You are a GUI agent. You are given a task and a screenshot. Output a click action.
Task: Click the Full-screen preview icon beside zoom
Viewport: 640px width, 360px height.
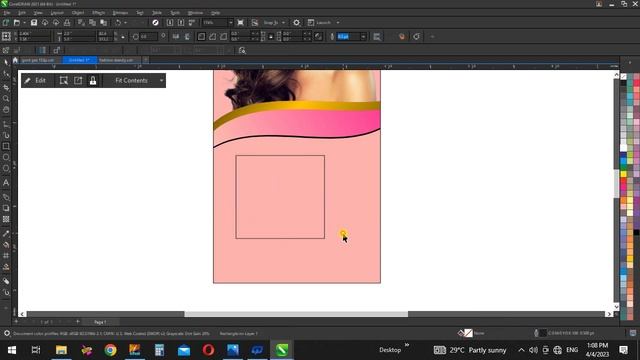coord(240,23)
